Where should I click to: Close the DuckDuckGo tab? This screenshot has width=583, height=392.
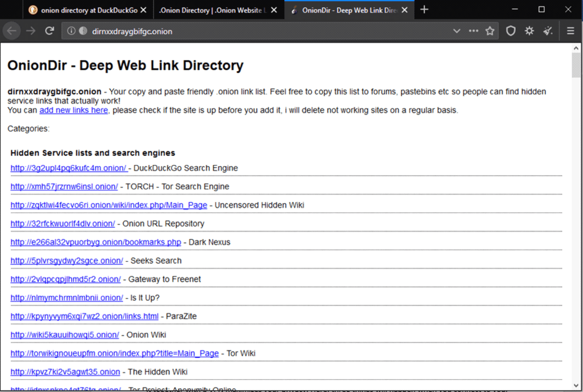143,10
